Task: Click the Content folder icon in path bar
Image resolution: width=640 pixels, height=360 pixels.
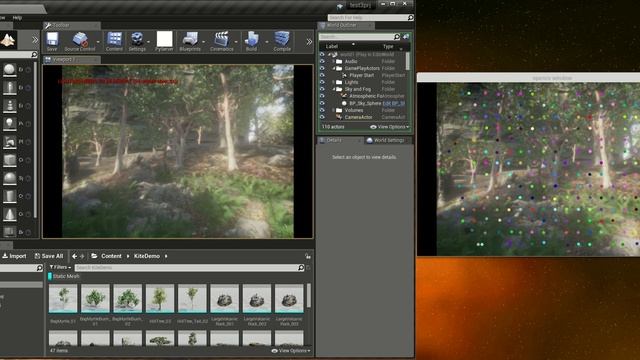Action: (94, 256)
